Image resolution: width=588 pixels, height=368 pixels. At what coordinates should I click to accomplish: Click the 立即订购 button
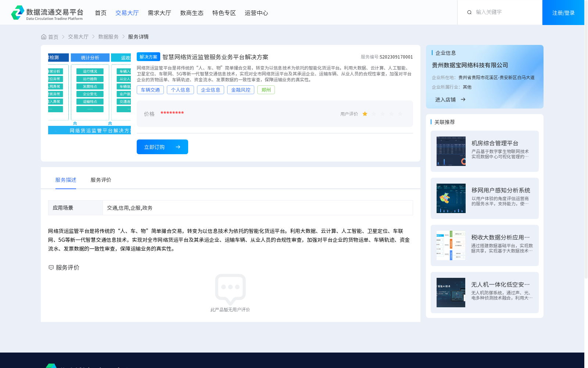162,147
